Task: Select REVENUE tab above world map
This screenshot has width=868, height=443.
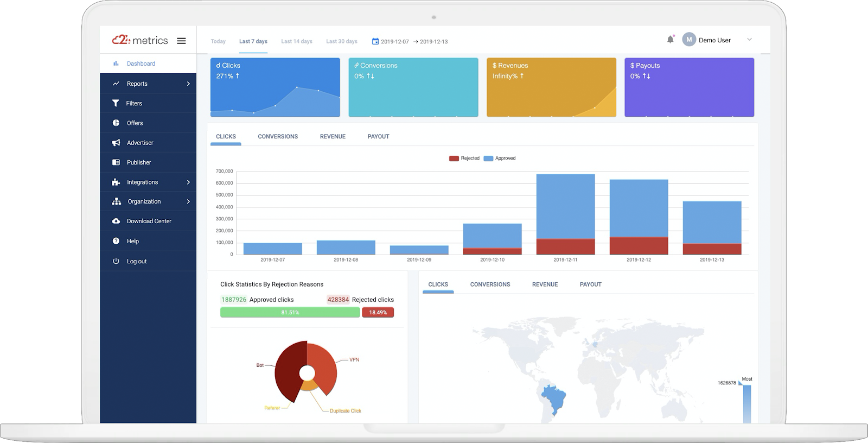Action: [x=545, y=284]
